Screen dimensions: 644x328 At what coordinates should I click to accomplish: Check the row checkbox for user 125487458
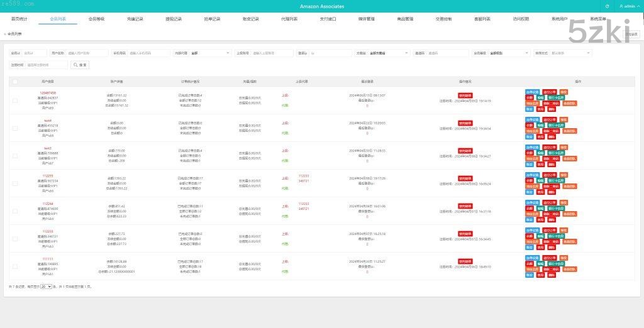15,101
